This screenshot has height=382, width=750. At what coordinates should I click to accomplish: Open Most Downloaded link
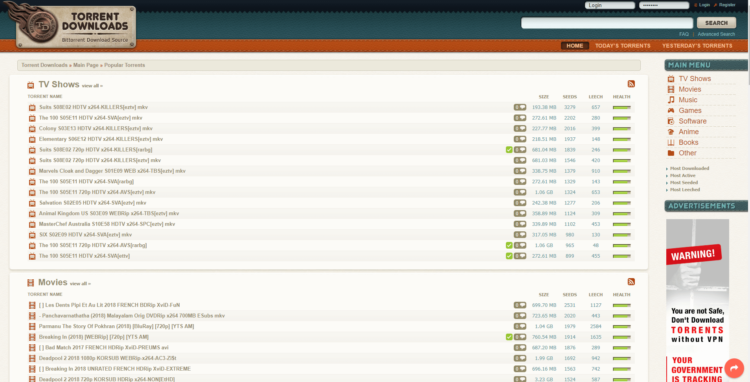pos(689,168)
